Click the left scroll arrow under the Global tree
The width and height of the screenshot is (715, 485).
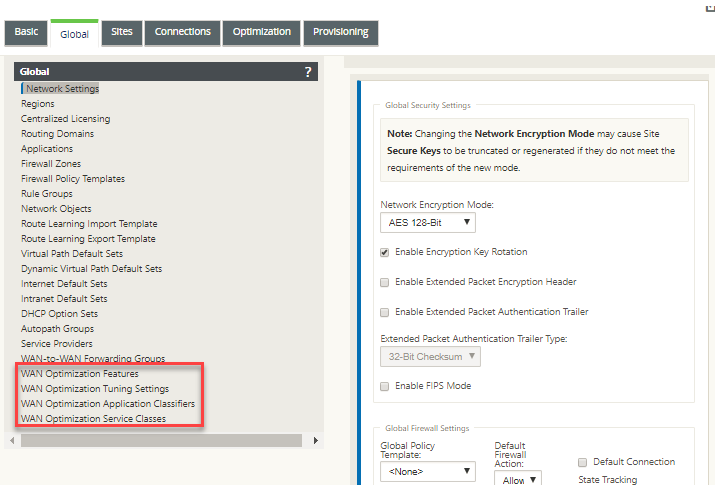[12, 440]
